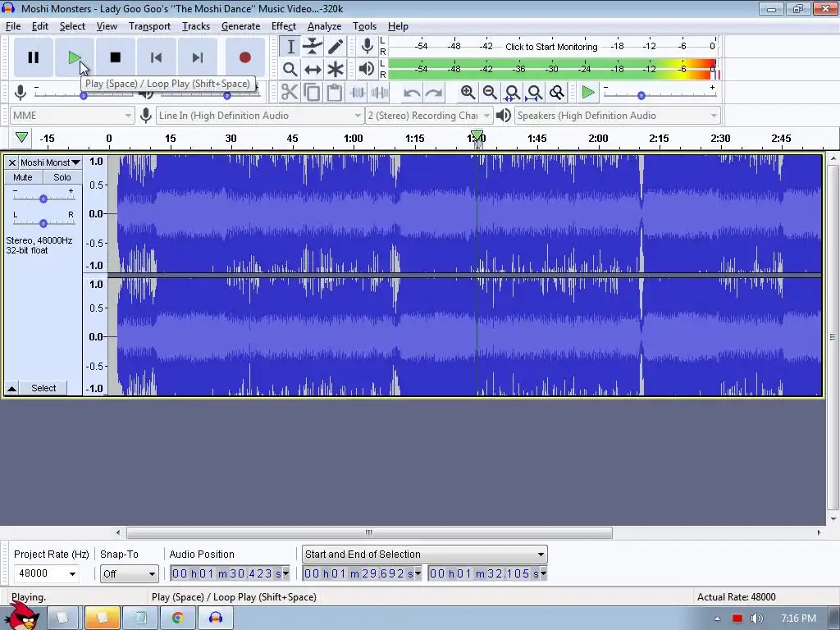Screen dimensions: 840x630
Task: Click the playback meter speaker icon
Action: tap(367, 69)
